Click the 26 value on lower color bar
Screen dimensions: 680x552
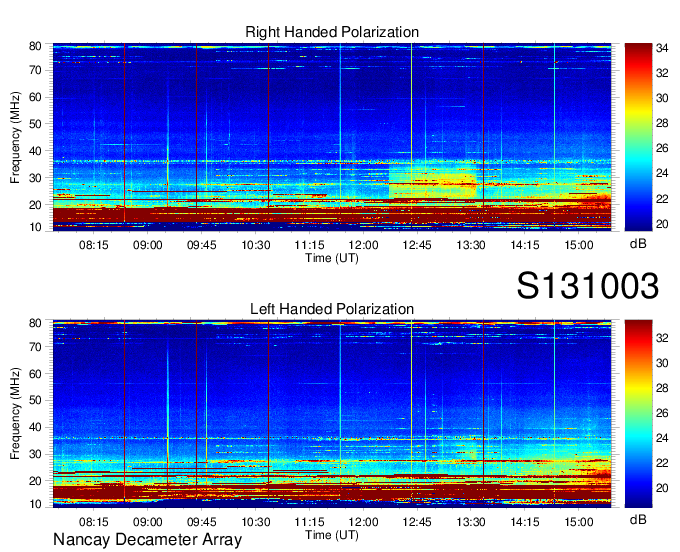pos(662,413)
